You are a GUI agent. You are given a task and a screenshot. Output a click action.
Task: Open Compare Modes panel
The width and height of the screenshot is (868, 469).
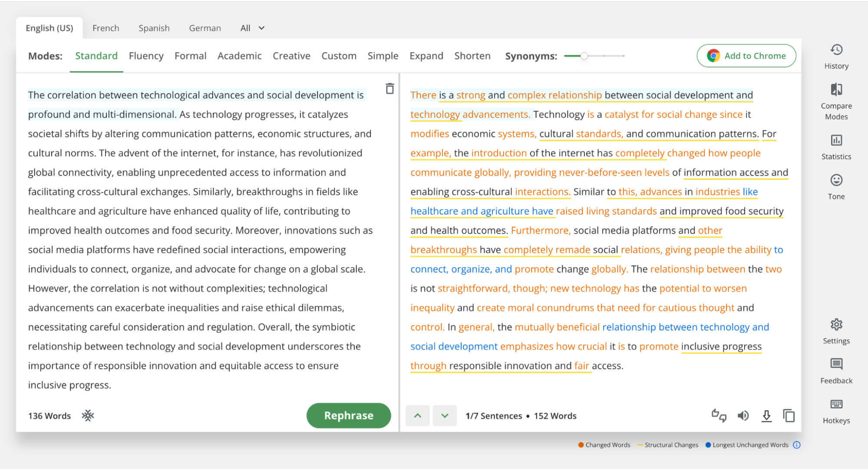point(836,90)
